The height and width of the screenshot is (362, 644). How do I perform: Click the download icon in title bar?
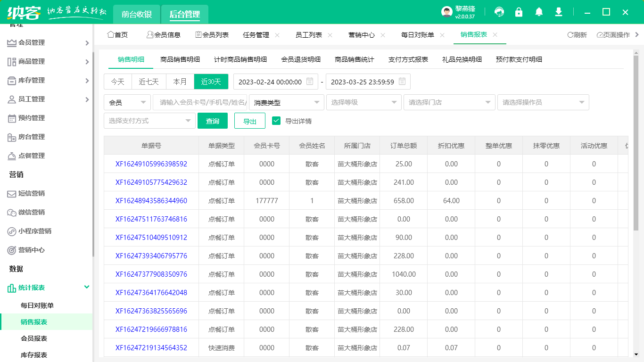pyautogui.click(x=558, y=12)
